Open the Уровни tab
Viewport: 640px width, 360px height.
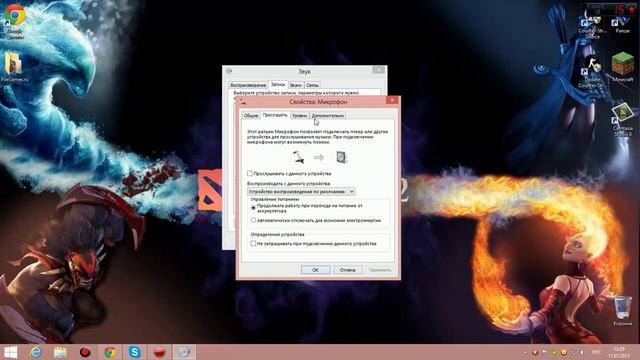300,116
